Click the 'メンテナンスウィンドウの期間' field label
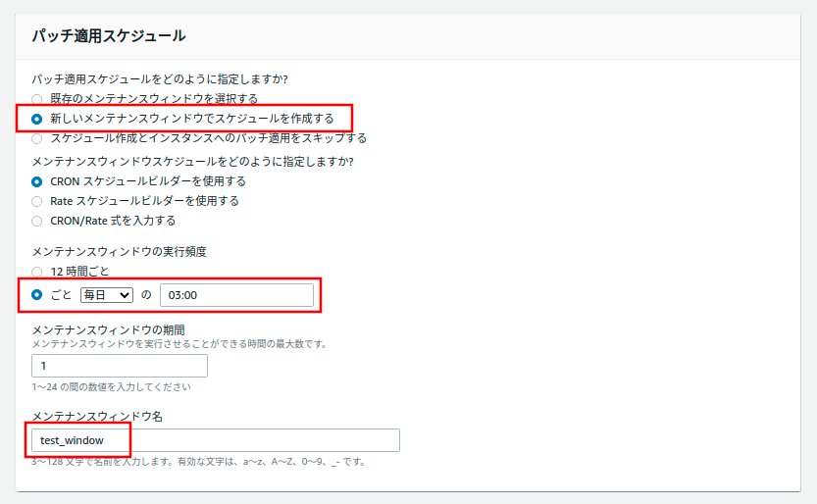 [109, 328]
